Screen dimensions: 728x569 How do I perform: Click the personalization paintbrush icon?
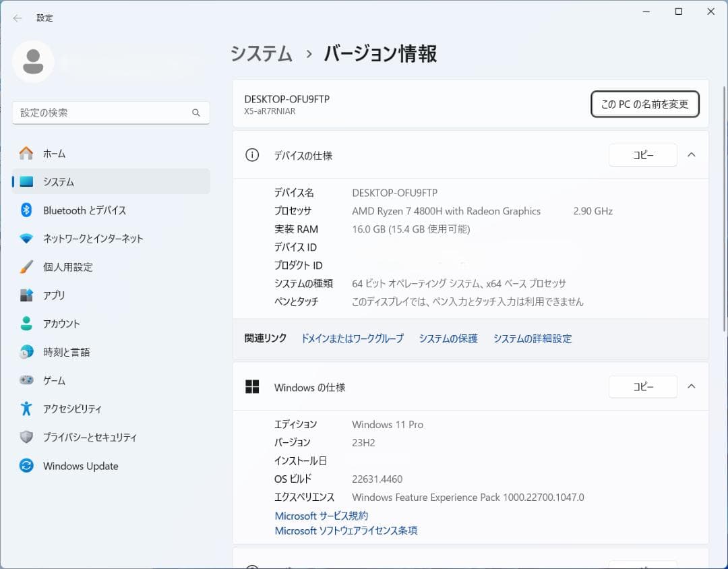tap(26, 266)
